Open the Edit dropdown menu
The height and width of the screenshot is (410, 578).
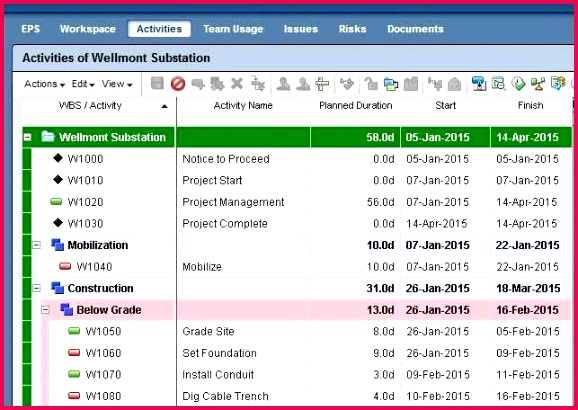pyautogui.click(x=83, y=84)
